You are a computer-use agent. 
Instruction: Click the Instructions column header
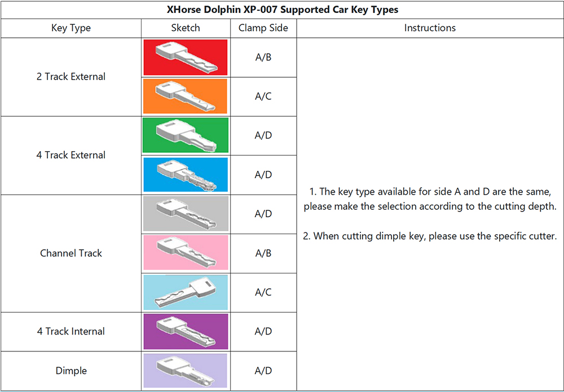click(430, 28)
